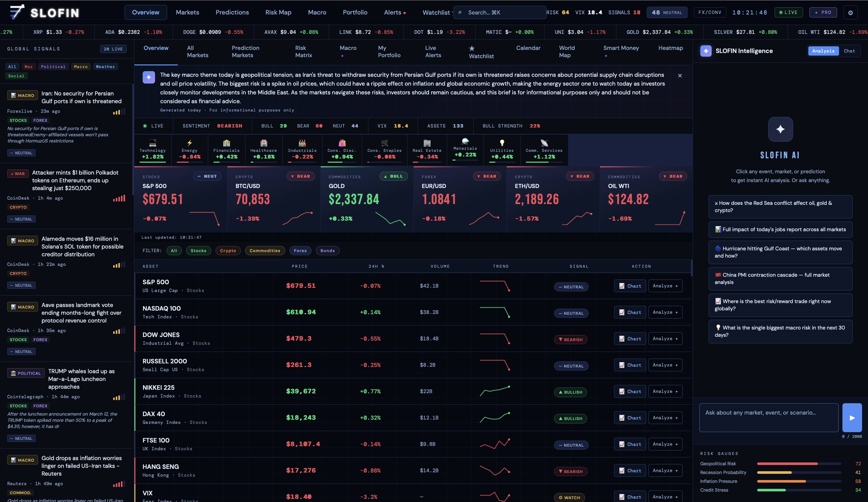Click the SLOFIN AI sparkle icon
Viewport: 868px width, 502px height.
pyautogui.click(x=780, y=129)
